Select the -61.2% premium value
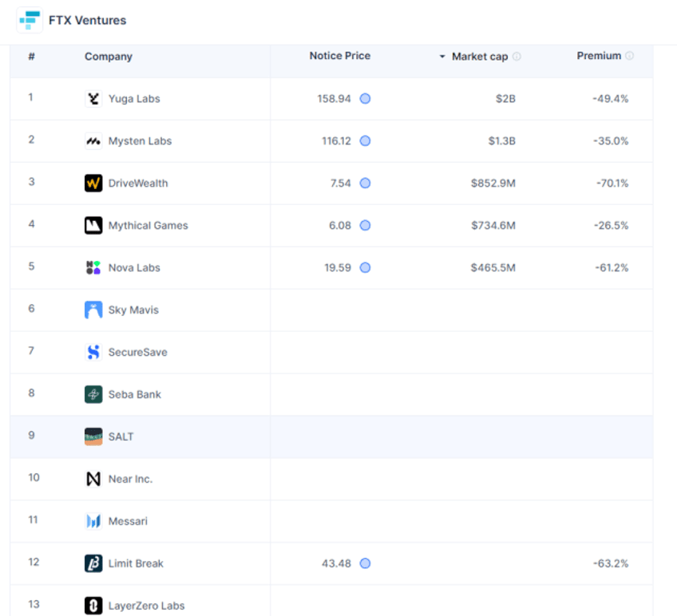The height and width of the screenshot is (616, 677). (x=612, y=267)
